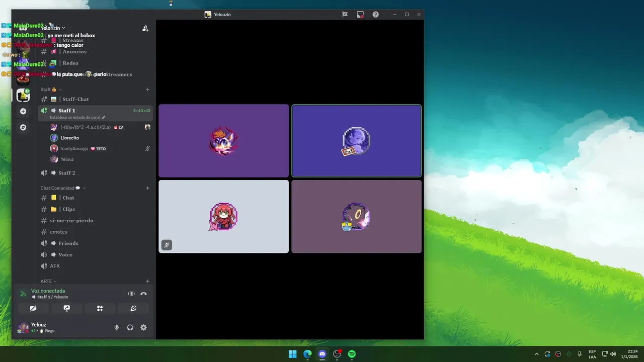Open the si-me-rio-pierdo channel
644x362 pixels.
pyautogui.click(x=95, y=220)
